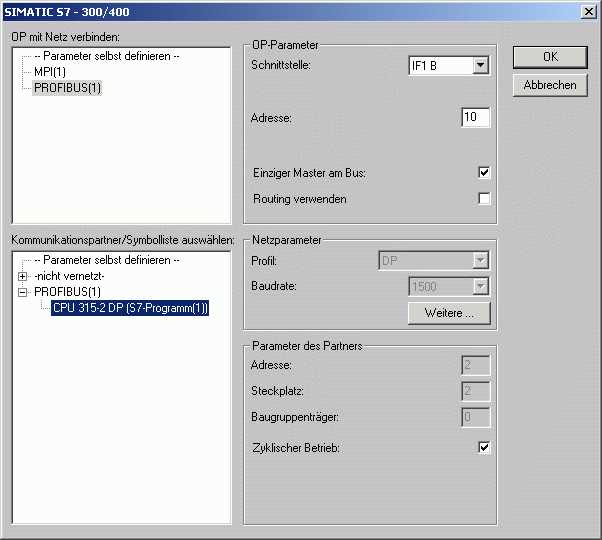Image resolution: width=602 pixels, height=540 pixels.
Task: Confirm the dialog with the OK button
Action: pyautogui.click(x=550, y=57)
